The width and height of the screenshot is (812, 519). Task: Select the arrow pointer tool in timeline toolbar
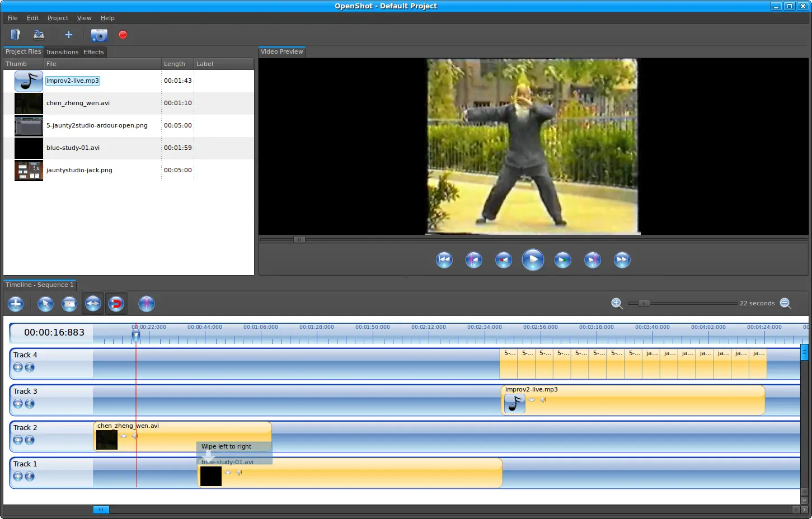pyautogui.click(x=45, y=304)
